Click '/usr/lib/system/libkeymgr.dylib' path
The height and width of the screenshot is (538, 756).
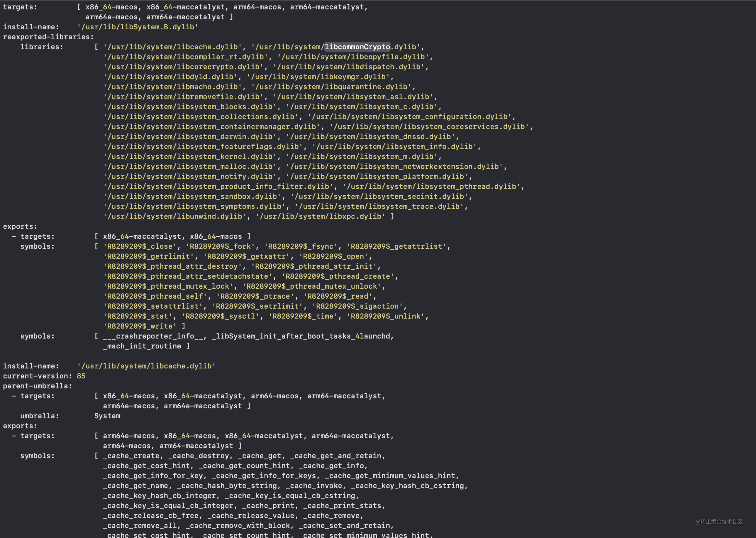(x=318, y=77)
